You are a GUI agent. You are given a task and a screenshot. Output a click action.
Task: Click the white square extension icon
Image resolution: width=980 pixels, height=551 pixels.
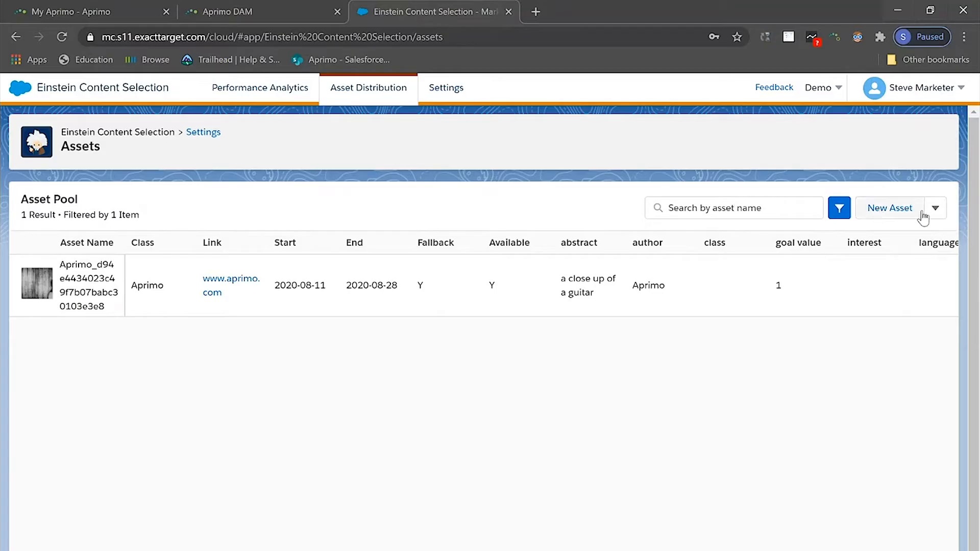click(789, 37)
